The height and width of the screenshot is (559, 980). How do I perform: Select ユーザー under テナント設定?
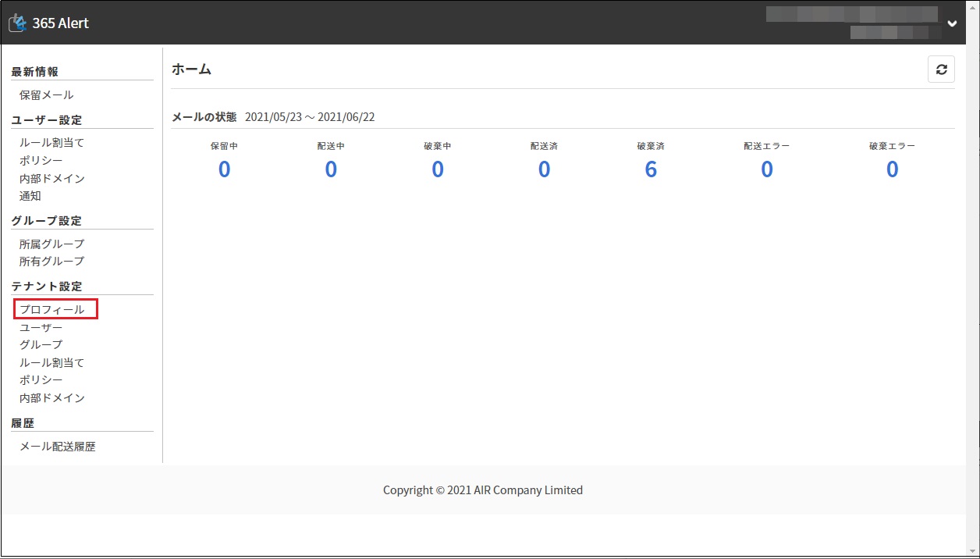tap(41, 328)
